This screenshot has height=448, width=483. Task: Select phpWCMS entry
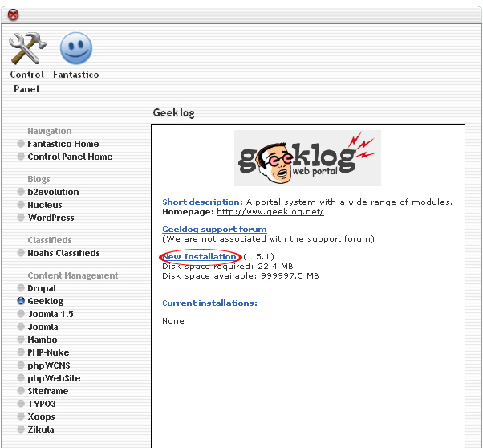(x=49, y=365)
